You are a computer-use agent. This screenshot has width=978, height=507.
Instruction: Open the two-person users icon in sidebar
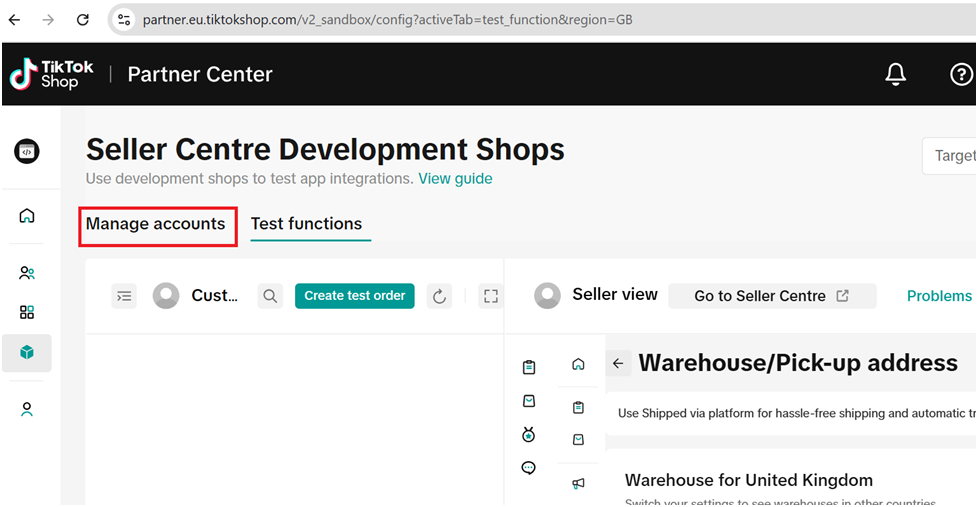pyautogui.click(x=27, y=272)
